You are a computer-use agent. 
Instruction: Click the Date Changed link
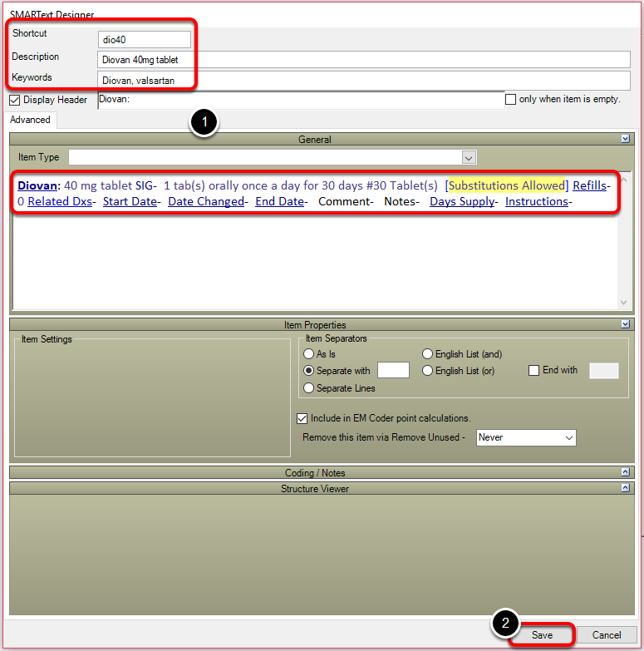pyautogui.click(x=206, y=201)
